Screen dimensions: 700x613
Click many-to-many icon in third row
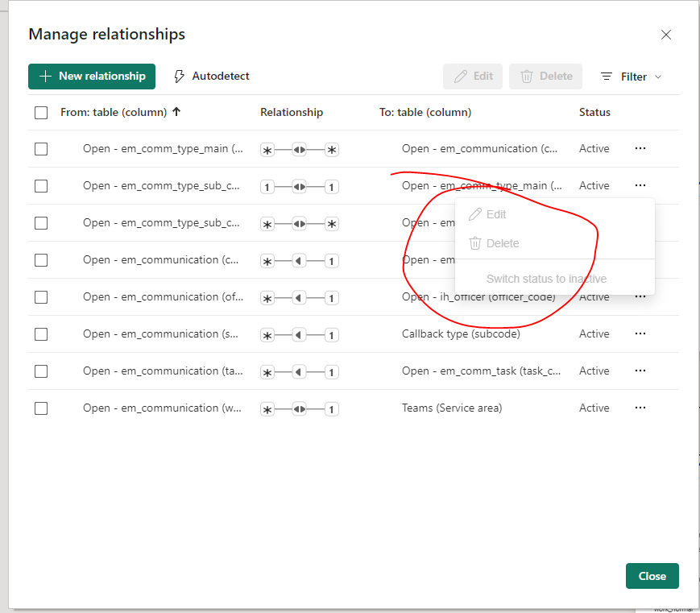pos(300,224)
